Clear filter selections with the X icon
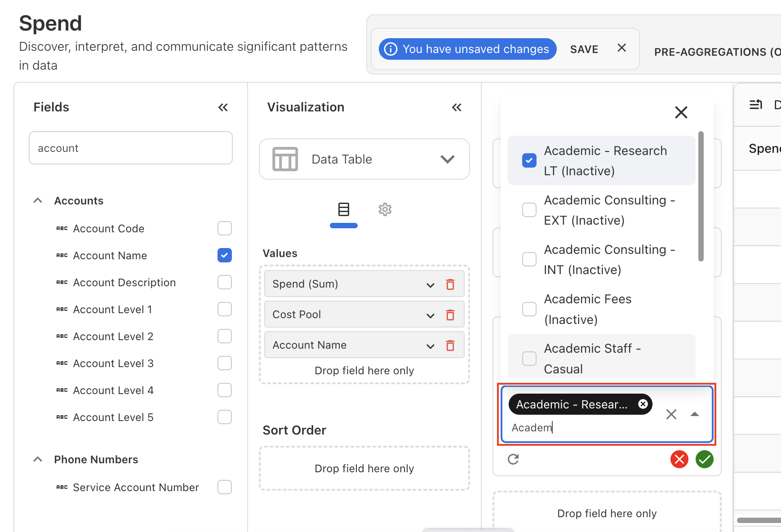The image size is (781, 532). pyautogui.click(x=671, y=414)
